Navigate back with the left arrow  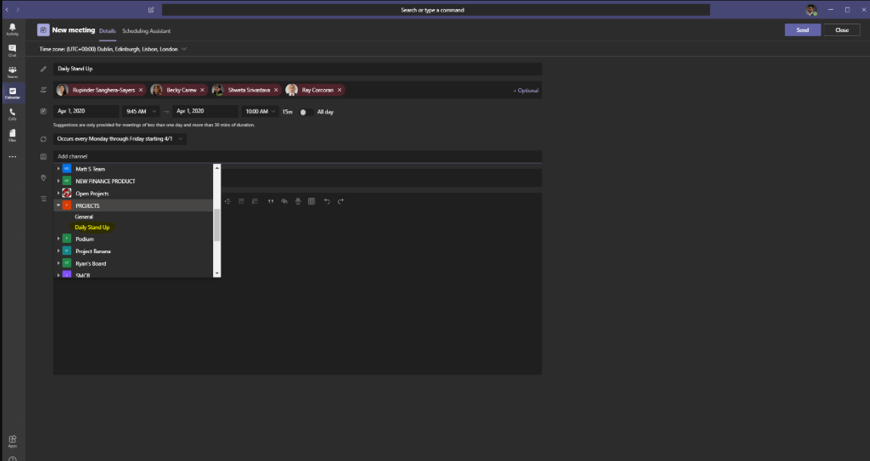tap(7, 10)
